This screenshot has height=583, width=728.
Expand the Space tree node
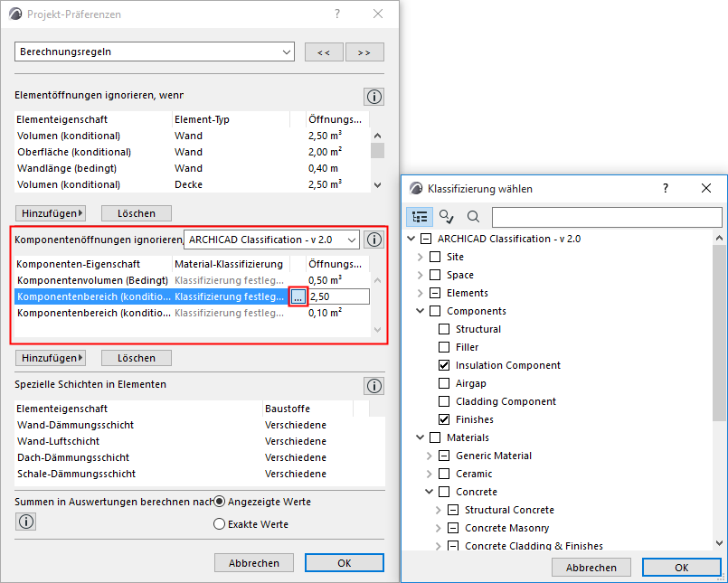(x=421, y=275)
